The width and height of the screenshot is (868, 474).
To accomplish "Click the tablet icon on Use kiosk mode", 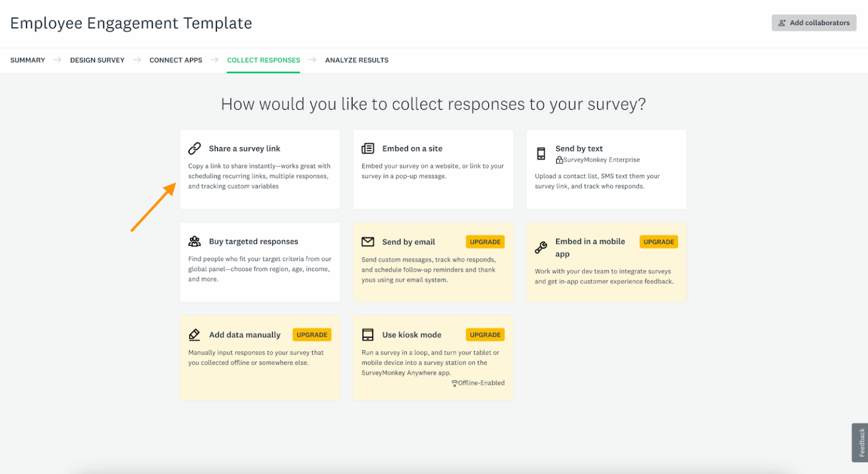I will click(368, 334).
